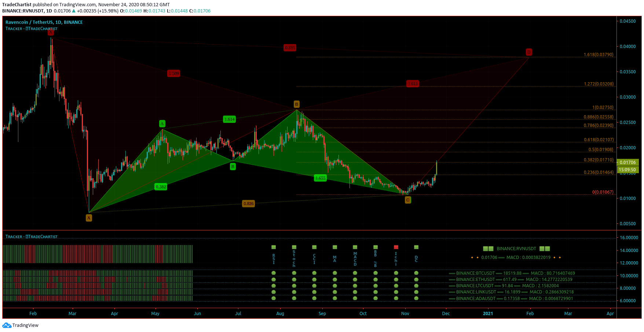Click the lower pane Tracker - TradeChartist label
Image resolution: width=644 pixels, height=332 pixels.
(x=32, y=237)
